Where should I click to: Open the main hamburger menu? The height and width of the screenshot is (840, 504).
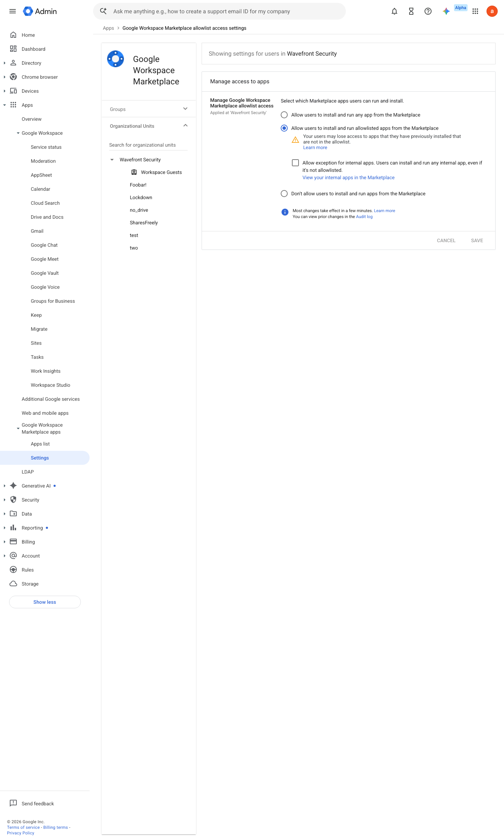pos(13,11)
